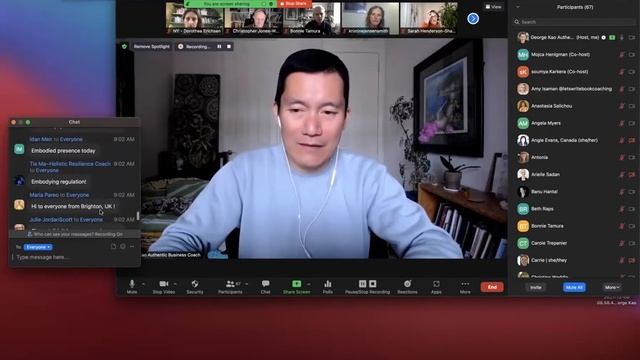Pause recording from bottom toolbar
Viewport: 640px width, 360px height.
[362, 284]
